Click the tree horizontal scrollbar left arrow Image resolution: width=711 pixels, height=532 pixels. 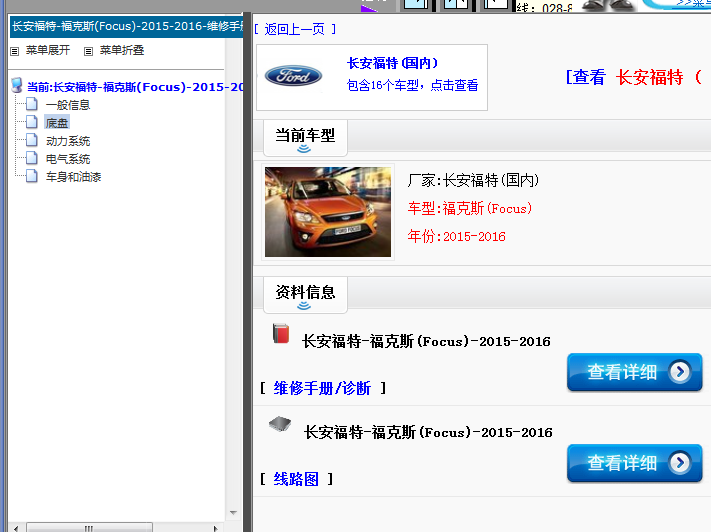click(16, 527)
